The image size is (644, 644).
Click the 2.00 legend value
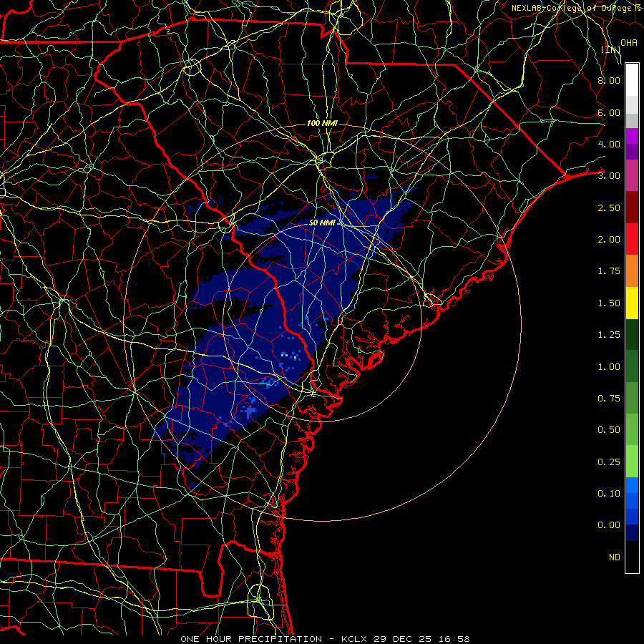tap(609, 240)
